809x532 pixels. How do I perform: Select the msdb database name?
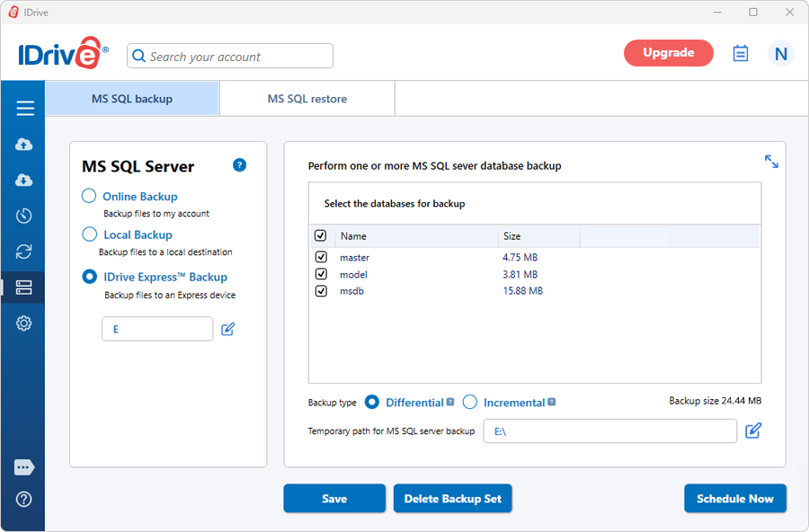pos(351,291)
